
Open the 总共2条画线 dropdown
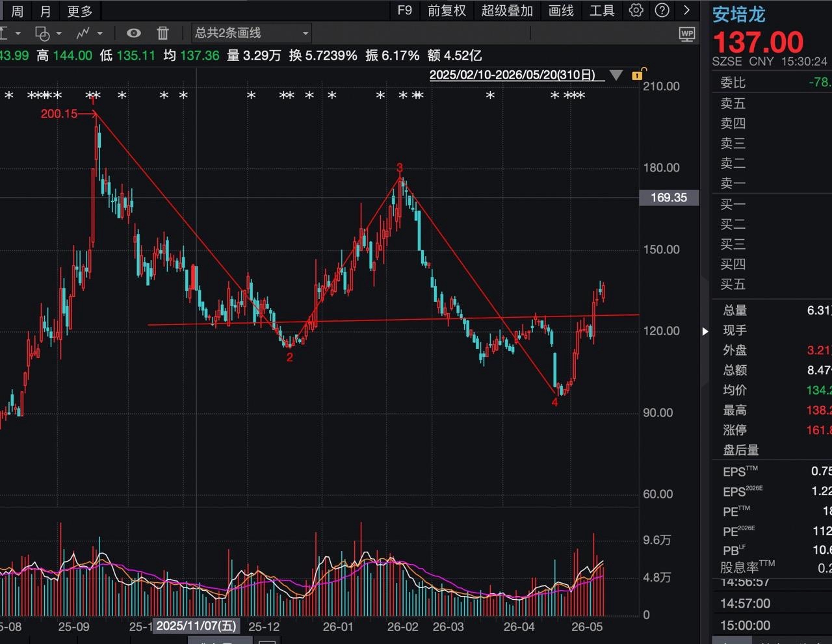(x=252, y=33)
